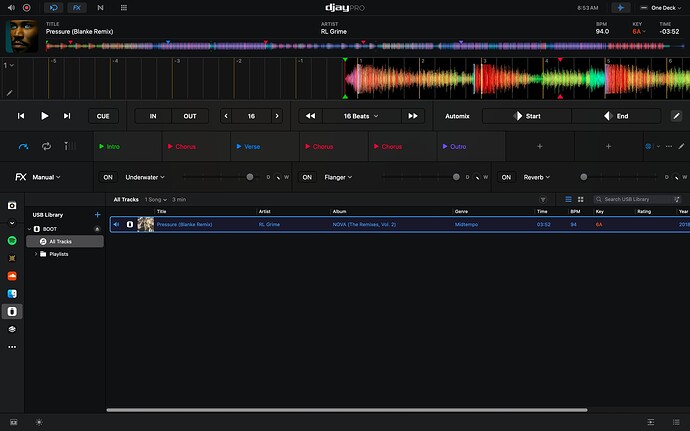The height and width of the screenshot is (431, 690).
Task: Click the album artwork of the loaded track
Action: click(22, 36)
